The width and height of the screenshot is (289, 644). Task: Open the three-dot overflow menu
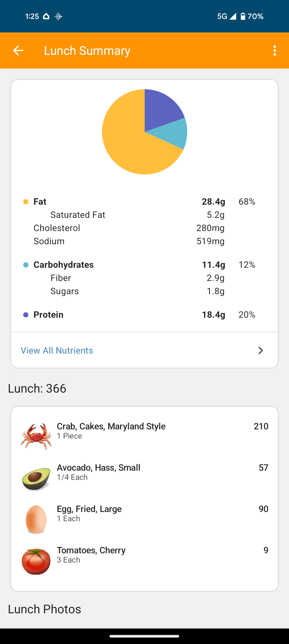pyautogui.click(x=275, y=51)
